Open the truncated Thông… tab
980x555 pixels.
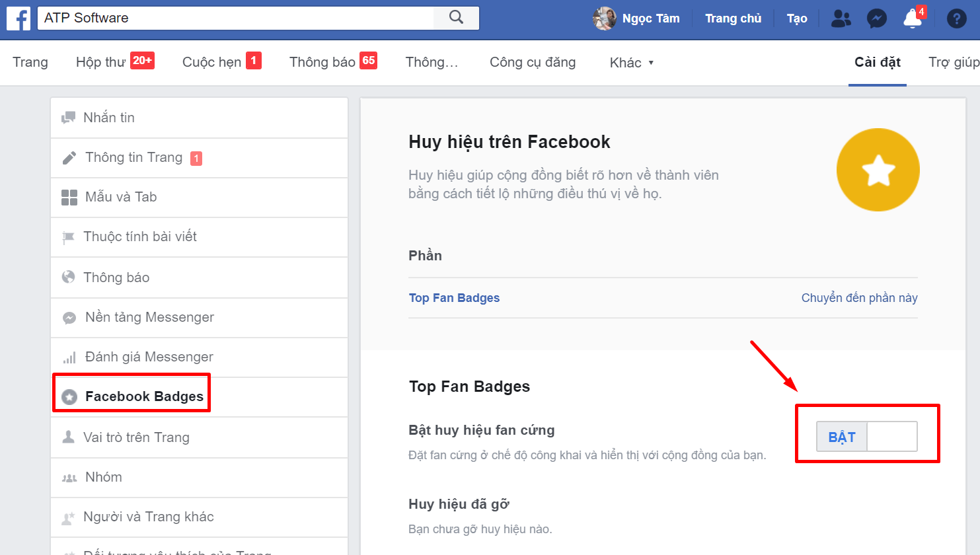[432, 62]
